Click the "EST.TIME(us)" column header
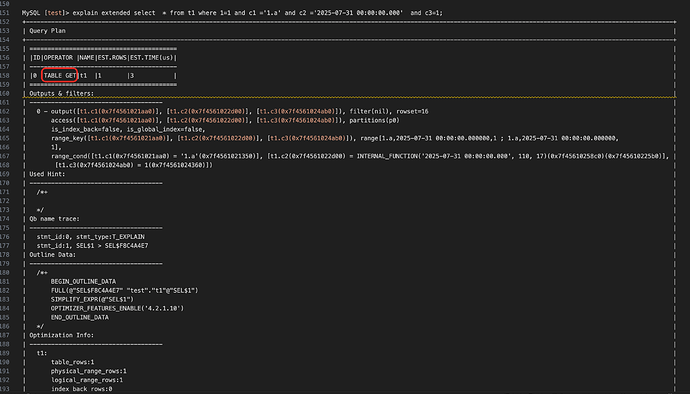 click(152, 58)
